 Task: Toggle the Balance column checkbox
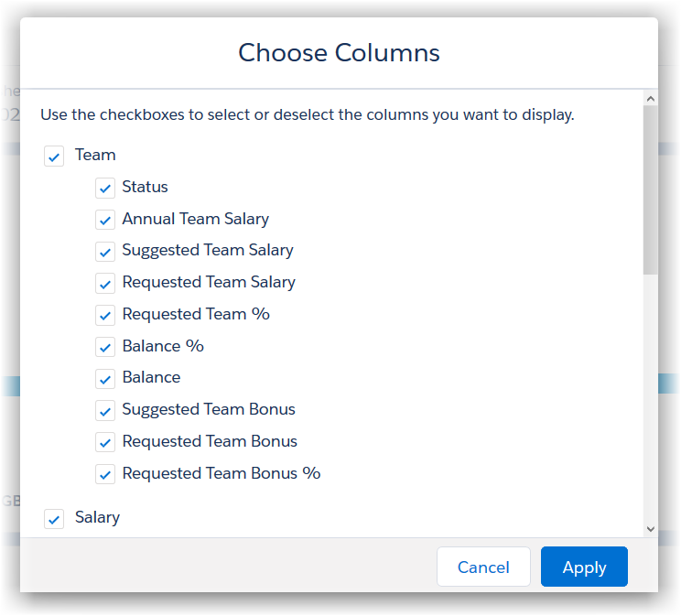105,379
